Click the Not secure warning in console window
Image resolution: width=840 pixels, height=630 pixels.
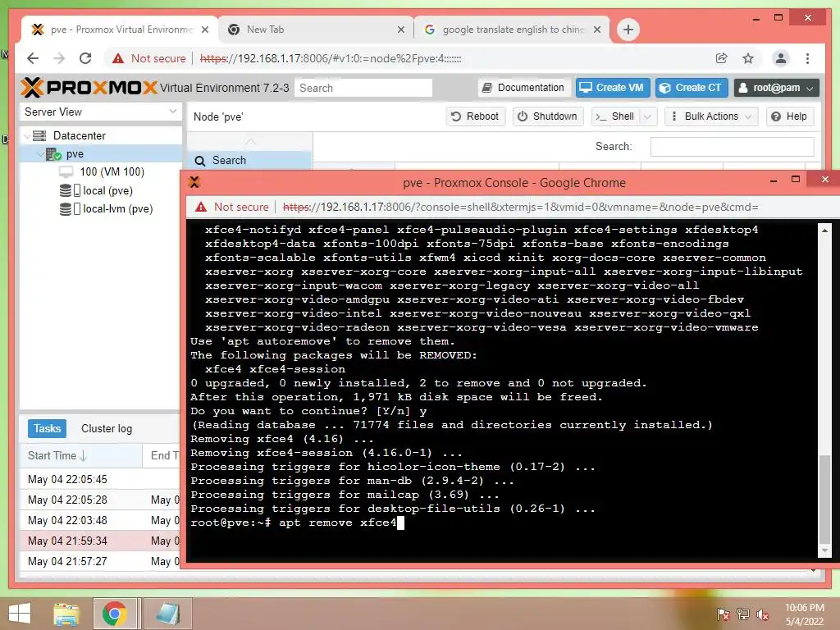(231, 207)
